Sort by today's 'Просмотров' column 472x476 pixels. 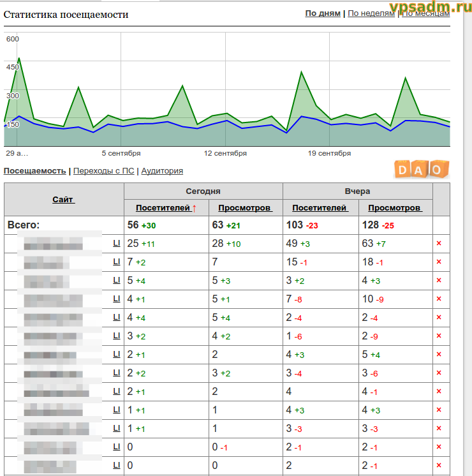pos(245,208)
